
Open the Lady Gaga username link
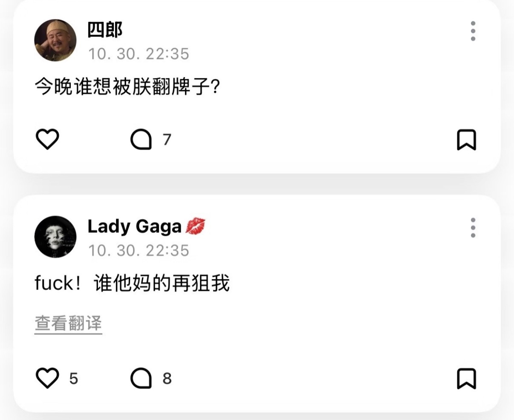134,227
